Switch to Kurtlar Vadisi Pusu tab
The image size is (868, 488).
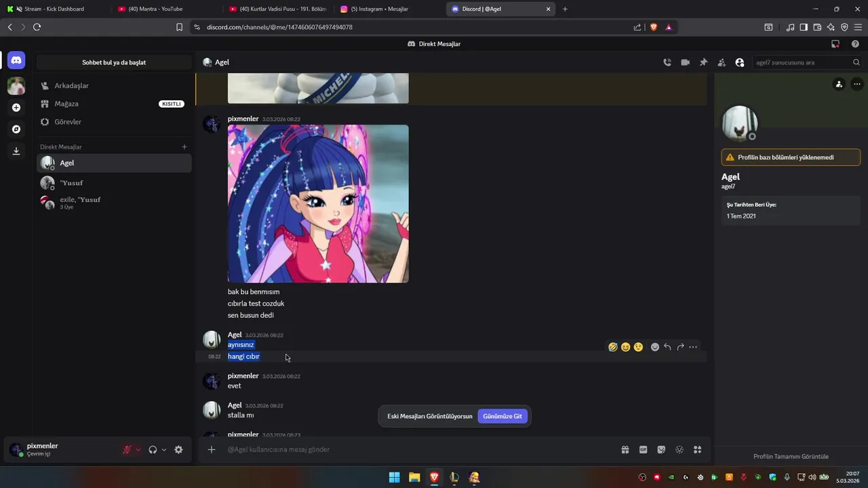click(x=277, y=9)
